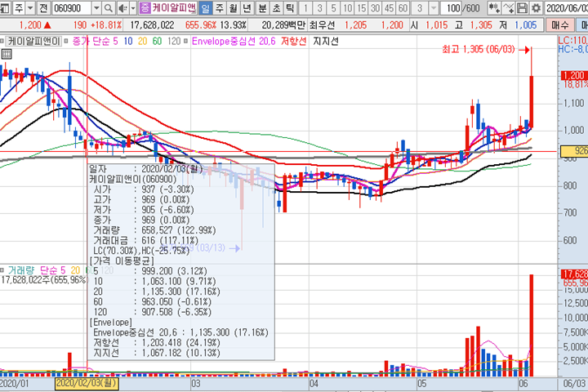Select the 틱 tick chart period
The height and width of the screenshot is (392, 588).
point(290,7)
